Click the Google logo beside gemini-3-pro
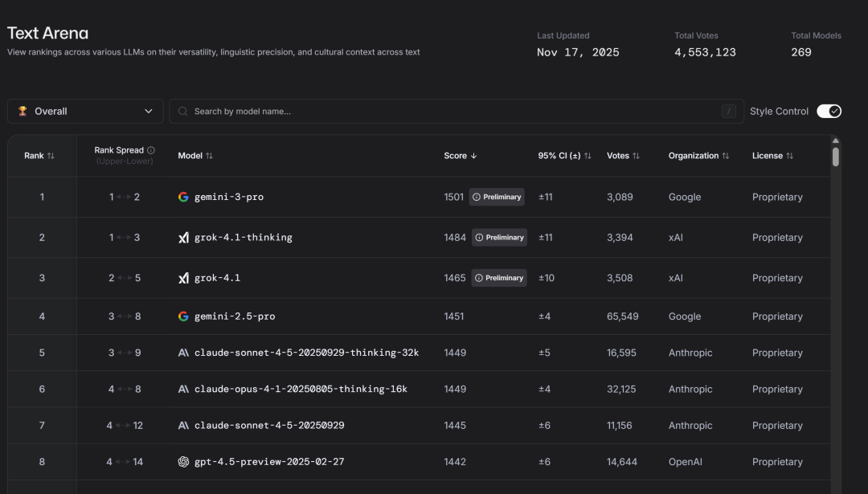 click(183, 197)
